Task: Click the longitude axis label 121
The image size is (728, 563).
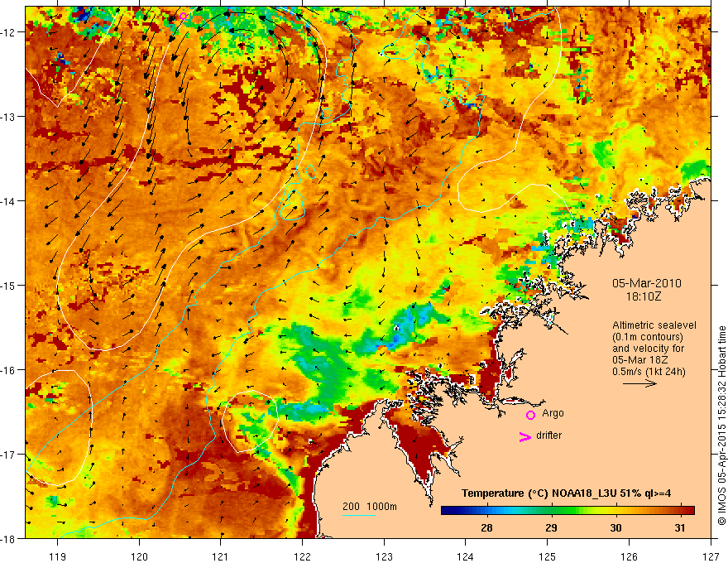Action: (x=221, y=556)
